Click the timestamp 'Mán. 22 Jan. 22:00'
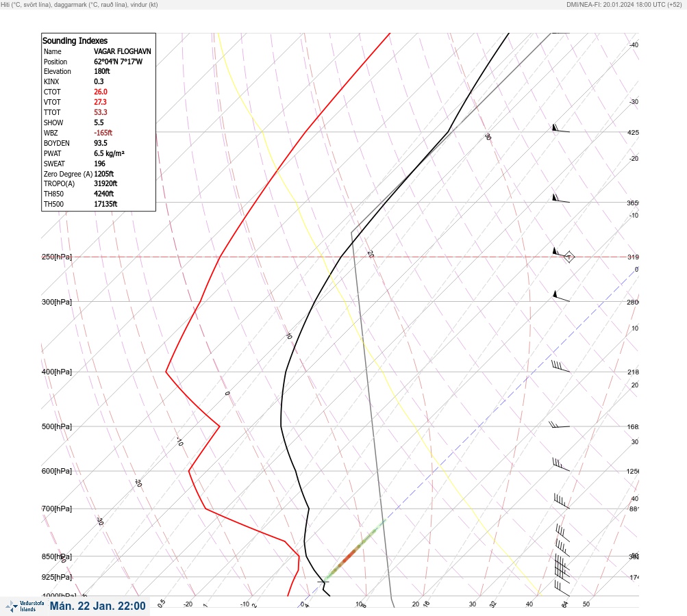 pos(97,606)
